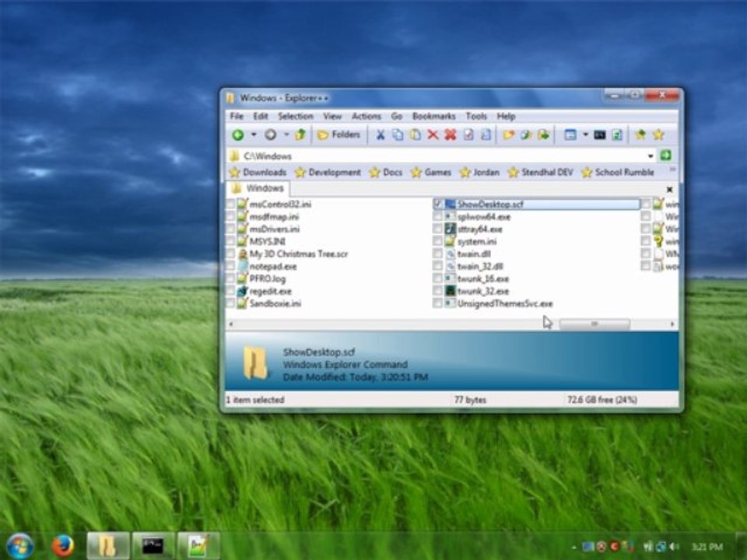Tick the Sandboxie.ini checkbox
Viewport: 747px width, 560px height.
(x=230, y=303)
